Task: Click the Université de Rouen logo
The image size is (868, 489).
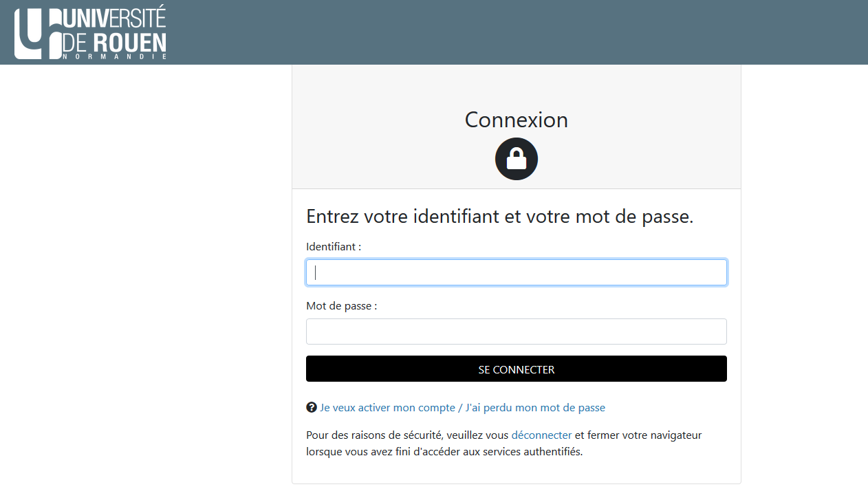Action: 91,32
